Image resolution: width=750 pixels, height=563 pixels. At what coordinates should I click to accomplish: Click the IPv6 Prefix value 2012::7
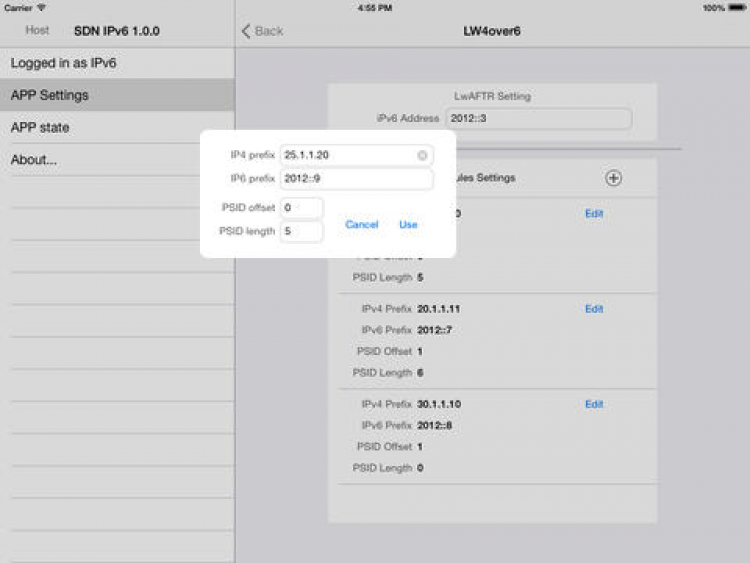434,330
